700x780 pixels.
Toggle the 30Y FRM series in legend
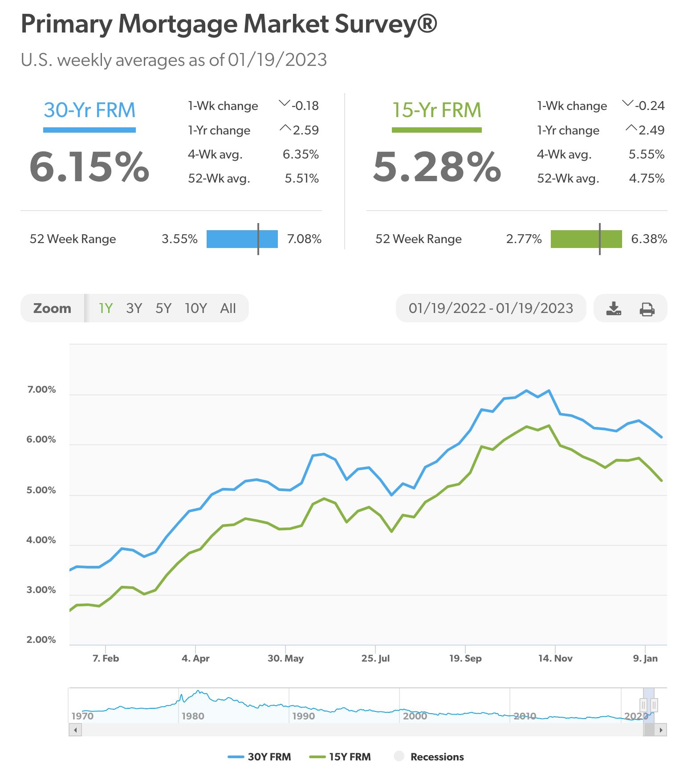pos(259,757)
